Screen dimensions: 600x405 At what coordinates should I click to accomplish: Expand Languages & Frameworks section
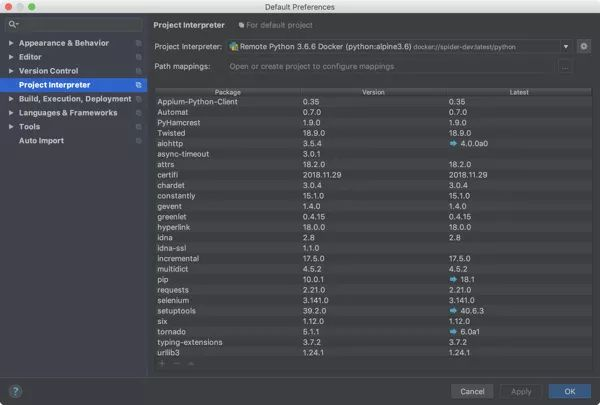(11, 113)
